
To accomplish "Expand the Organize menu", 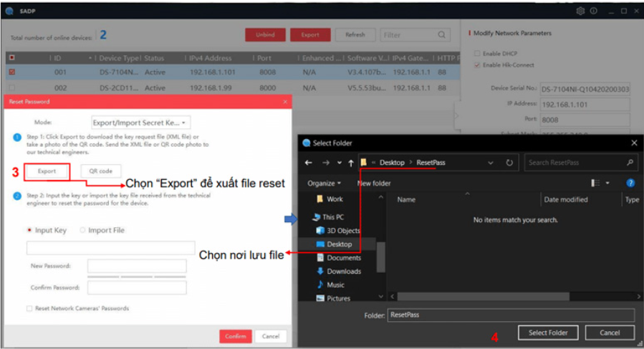I will pos(325,183).
